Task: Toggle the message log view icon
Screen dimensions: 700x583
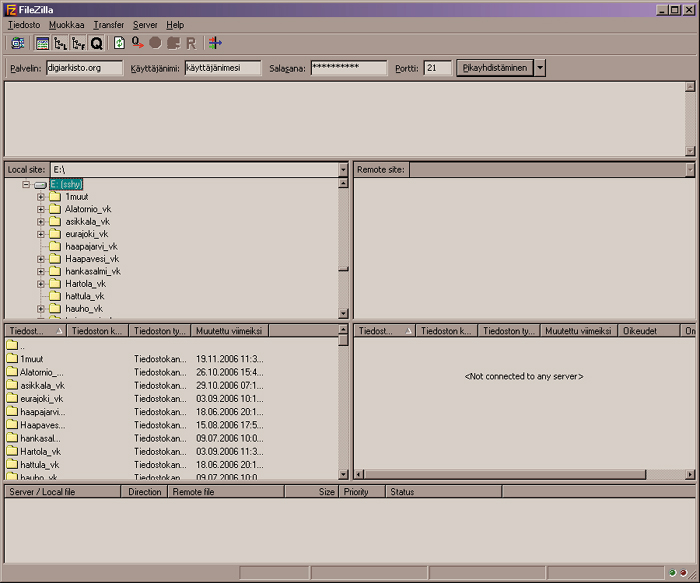Action: [42, 43]
